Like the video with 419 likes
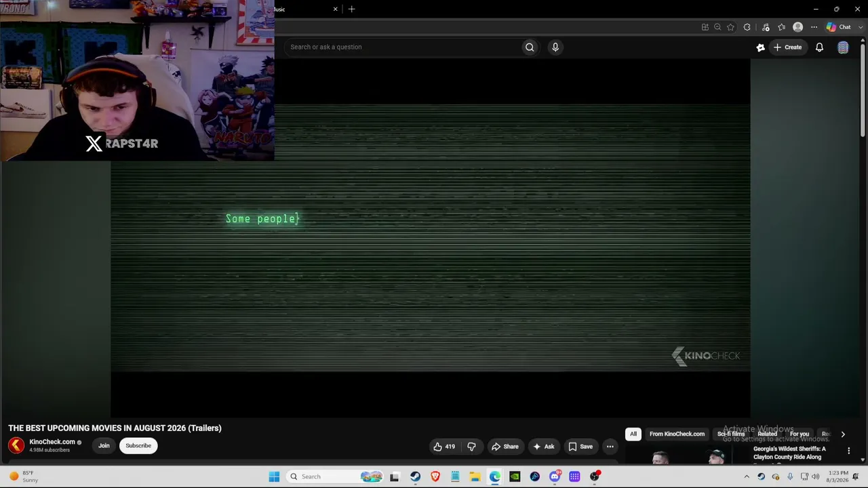 point(444,447)
